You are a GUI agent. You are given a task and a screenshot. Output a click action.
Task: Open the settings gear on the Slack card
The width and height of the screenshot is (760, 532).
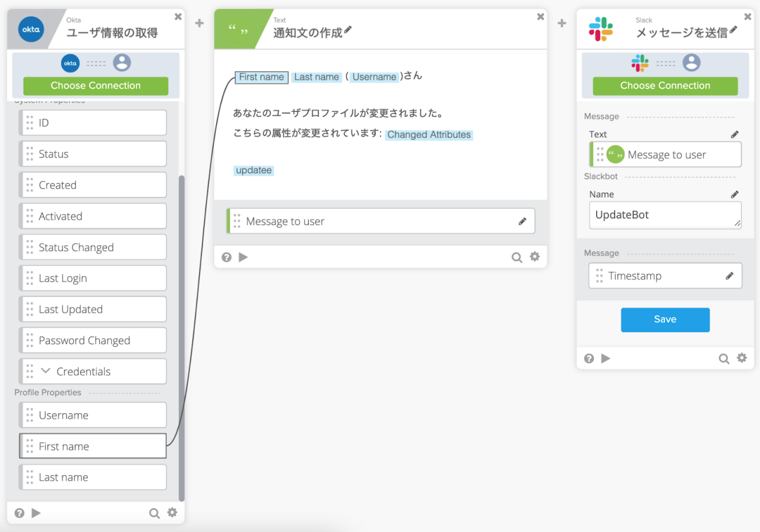coord(742,358)
